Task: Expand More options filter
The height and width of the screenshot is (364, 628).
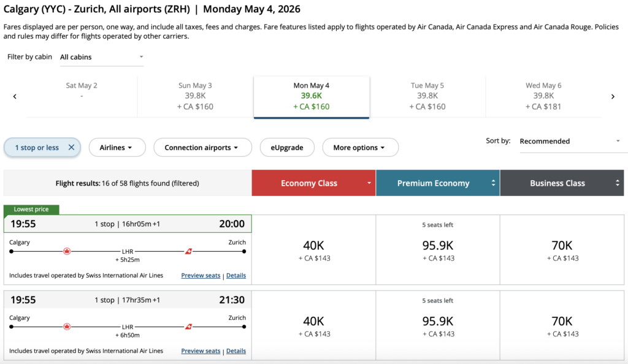Action: (x=359, y=148)
